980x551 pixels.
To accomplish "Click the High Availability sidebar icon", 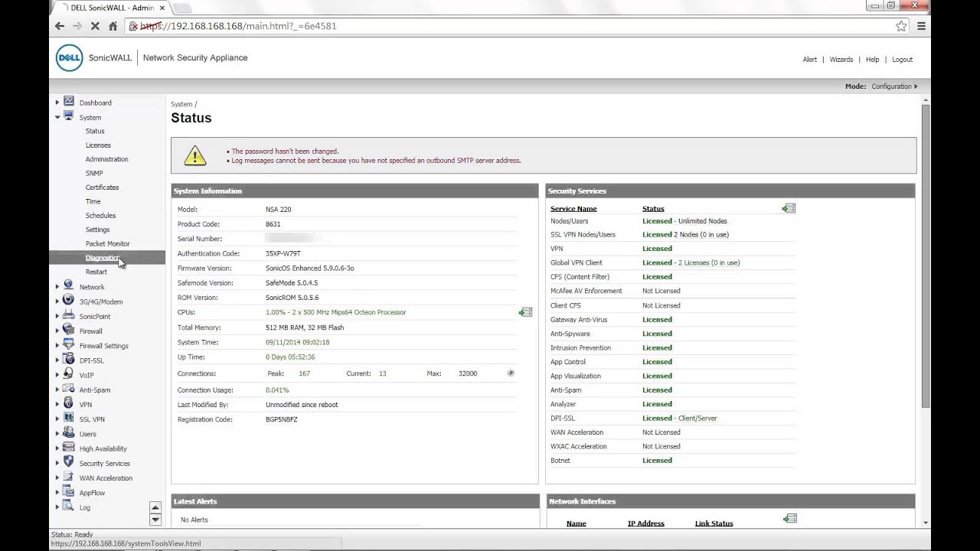I will (68, 448).
